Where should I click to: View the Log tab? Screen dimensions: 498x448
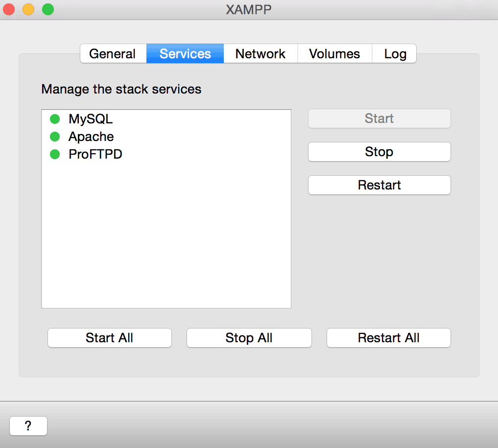394,53
